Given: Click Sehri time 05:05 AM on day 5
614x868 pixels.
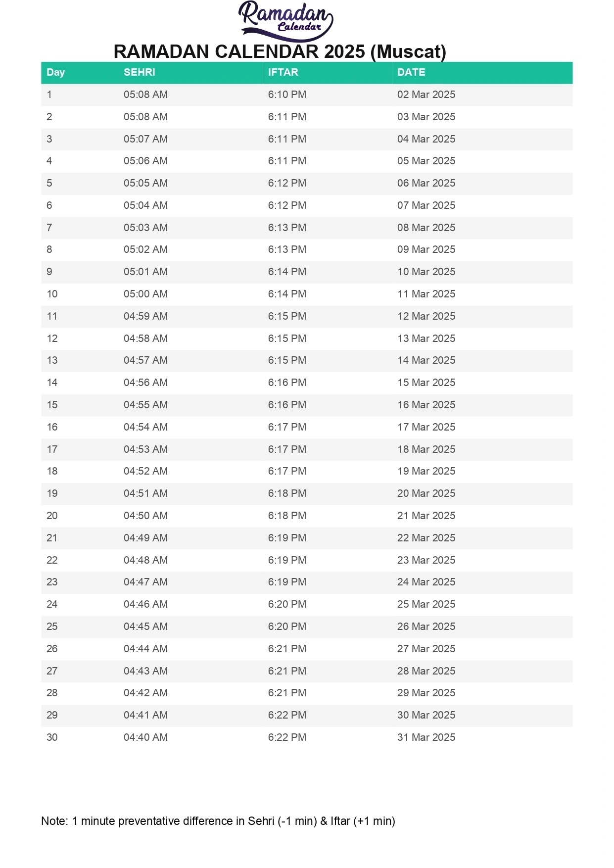Looking at the screenshot, I should point(145,183).
